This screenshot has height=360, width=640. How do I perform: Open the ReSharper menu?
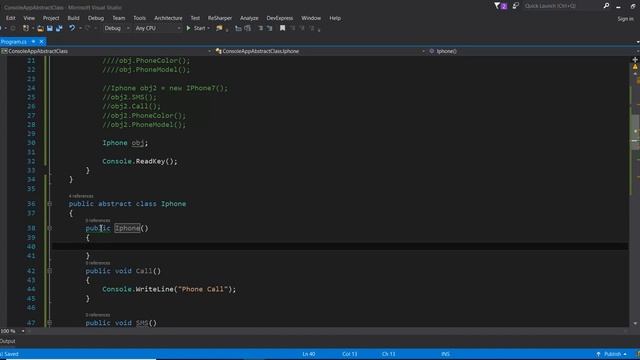tap(220, 18)
